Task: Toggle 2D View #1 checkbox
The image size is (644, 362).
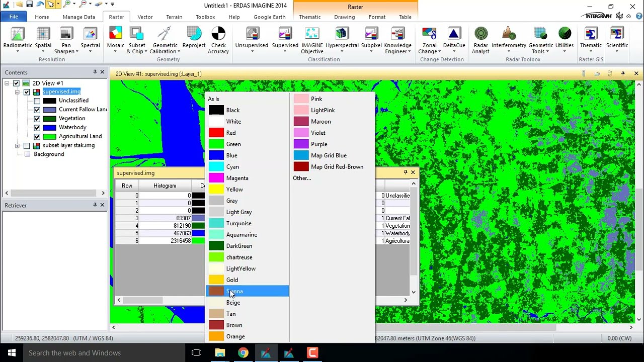Action: click(x=17, y=83)
